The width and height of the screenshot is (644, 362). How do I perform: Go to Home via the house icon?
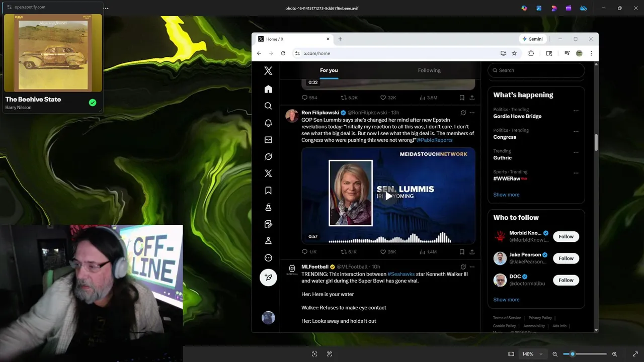click(x=268, y=89)
